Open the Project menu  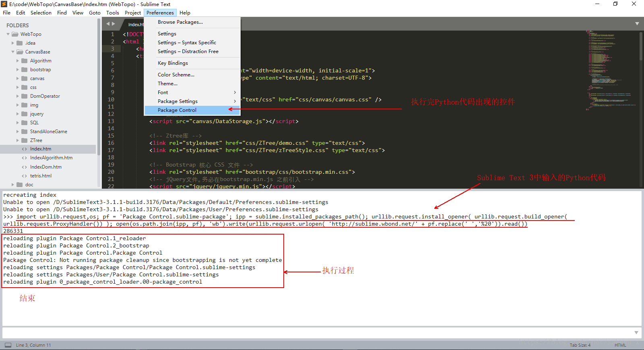click(x=133, y=13)
